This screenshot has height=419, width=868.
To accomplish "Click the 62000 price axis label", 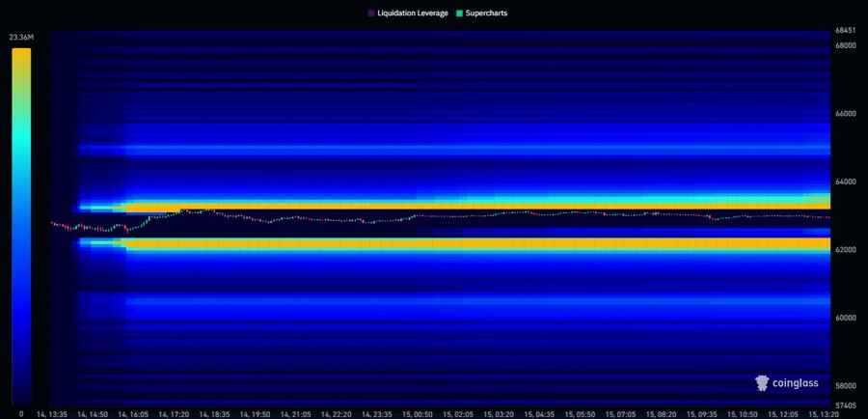I will coord(844,249).
